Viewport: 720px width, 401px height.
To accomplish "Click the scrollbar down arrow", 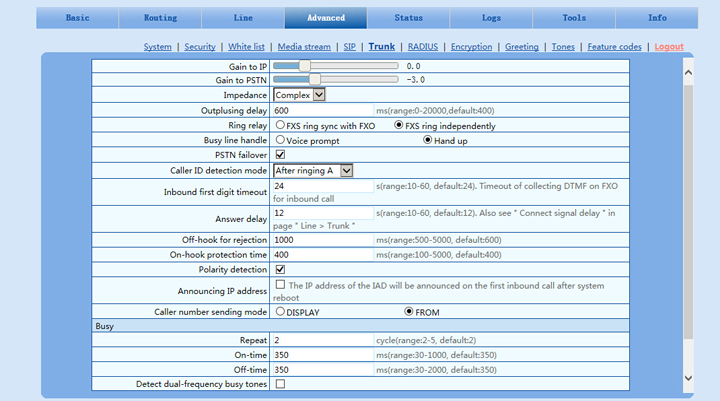I will tap(687, 378).
